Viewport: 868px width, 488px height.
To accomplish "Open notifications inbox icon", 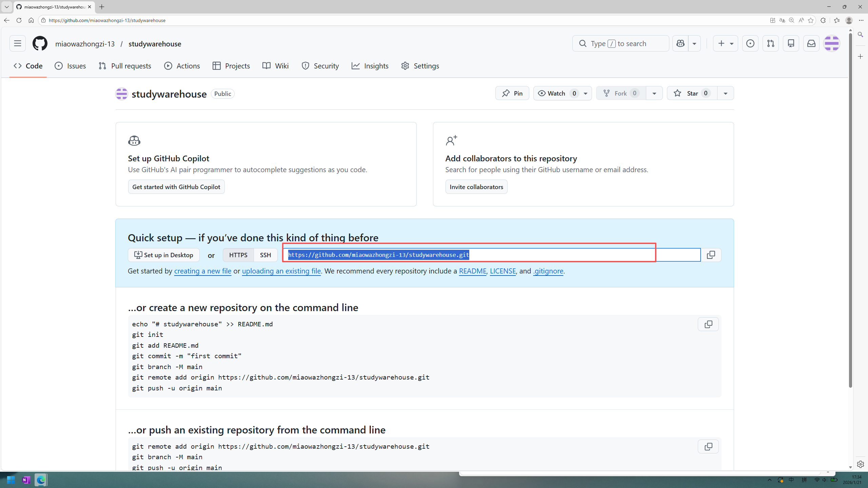I will coord(811,44).
